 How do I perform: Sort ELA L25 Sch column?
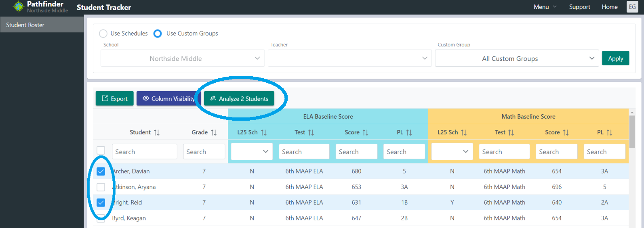(x=264, y=132)
